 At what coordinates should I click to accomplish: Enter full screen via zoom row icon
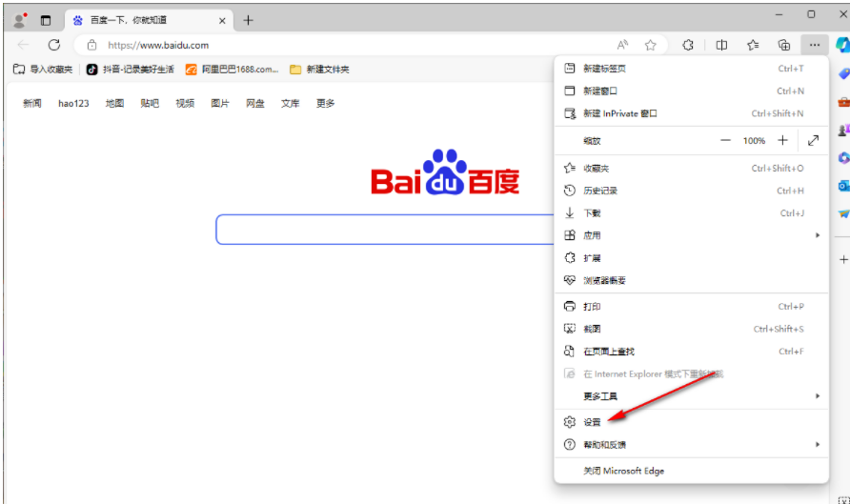(813, 140)
